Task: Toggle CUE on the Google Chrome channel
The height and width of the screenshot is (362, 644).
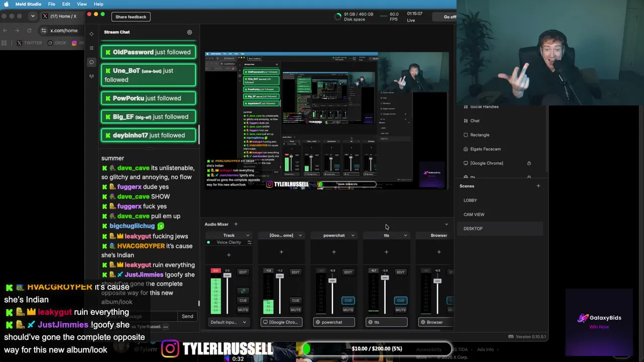Action: pos(295,301)
